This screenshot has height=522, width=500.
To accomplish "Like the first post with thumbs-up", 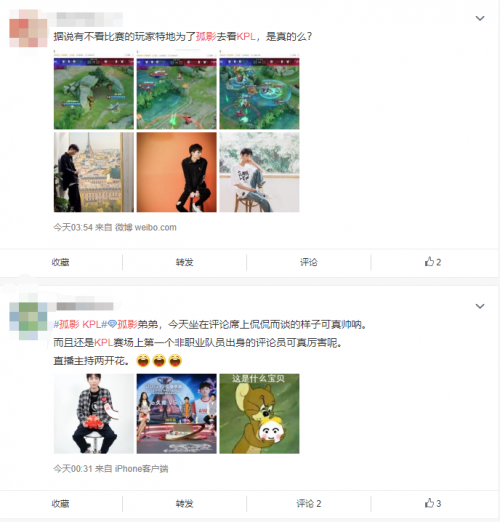I will point(433,262).
